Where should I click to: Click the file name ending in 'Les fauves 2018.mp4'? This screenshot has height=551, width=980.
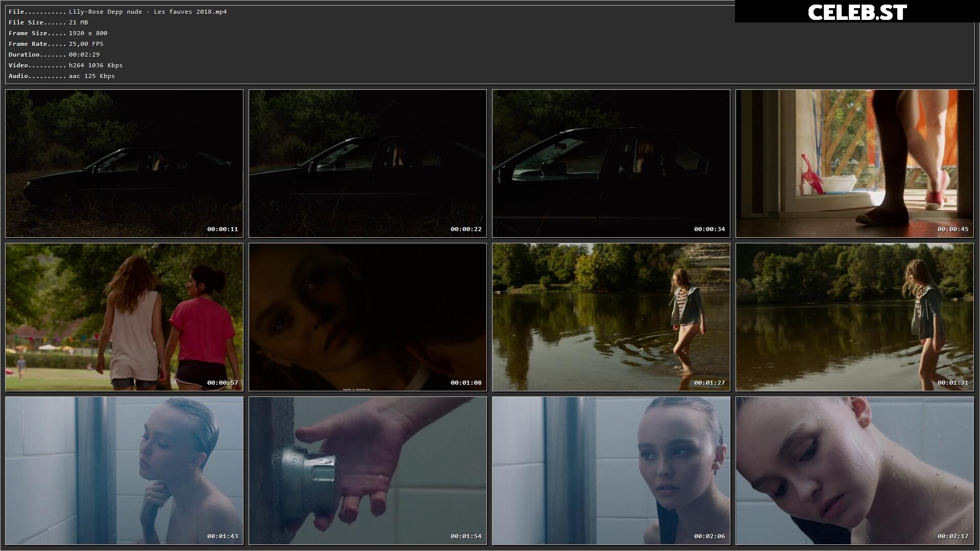(x=148, y=12)
